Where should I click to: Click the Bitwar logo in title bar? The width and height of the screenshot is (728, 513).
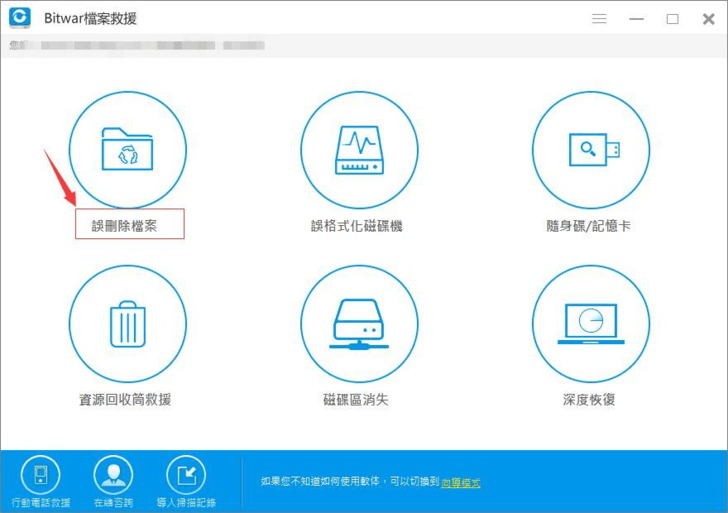pyautogui.click(x=19, y=18)
